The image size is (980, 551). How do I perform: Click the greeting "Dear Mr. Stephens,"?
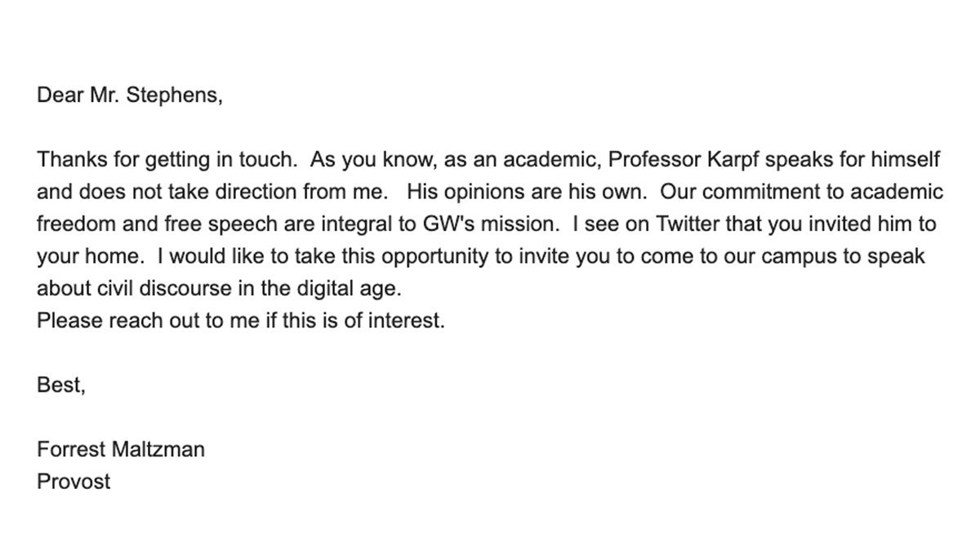[x=129, y=96]
